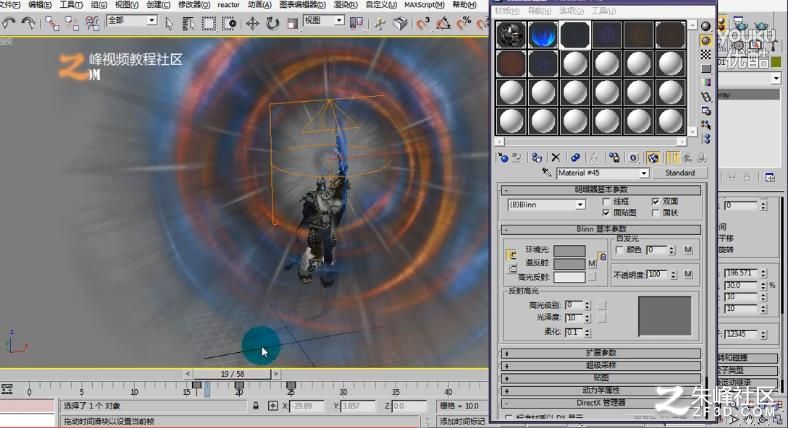Activate the Select and Scale tool

pyautogui.click(x=292, y=23)
